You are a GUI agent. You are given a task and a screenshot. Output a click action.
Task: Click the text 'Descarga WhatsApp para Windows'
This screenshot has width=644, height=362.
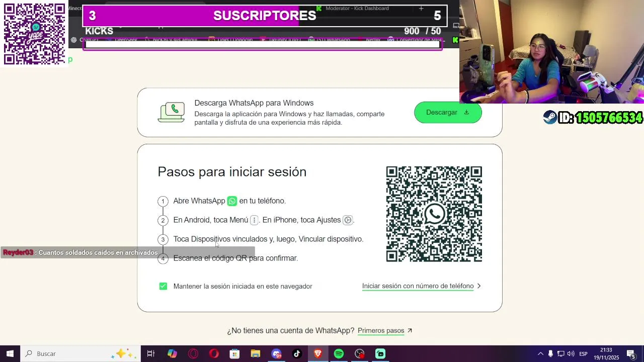(254, 103)
